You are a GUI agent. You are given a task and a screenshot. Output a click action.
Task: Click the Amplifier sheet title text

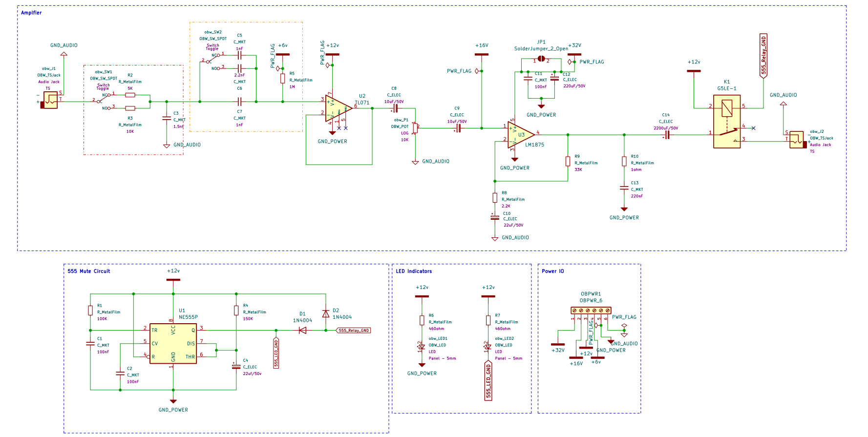[31, 13]
